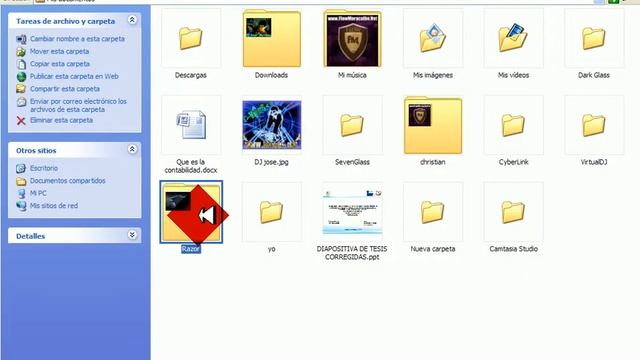Click the Mi música name label
Viewport: 640px width, 360px height.
[352, 75]
